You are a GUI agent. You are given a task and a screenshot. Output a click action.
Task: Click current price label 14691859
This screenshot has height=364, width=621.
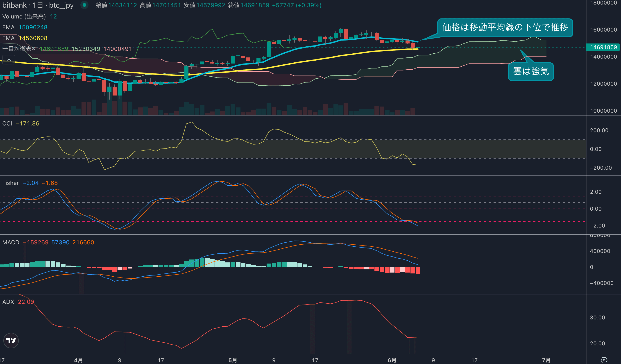point(603,47)
